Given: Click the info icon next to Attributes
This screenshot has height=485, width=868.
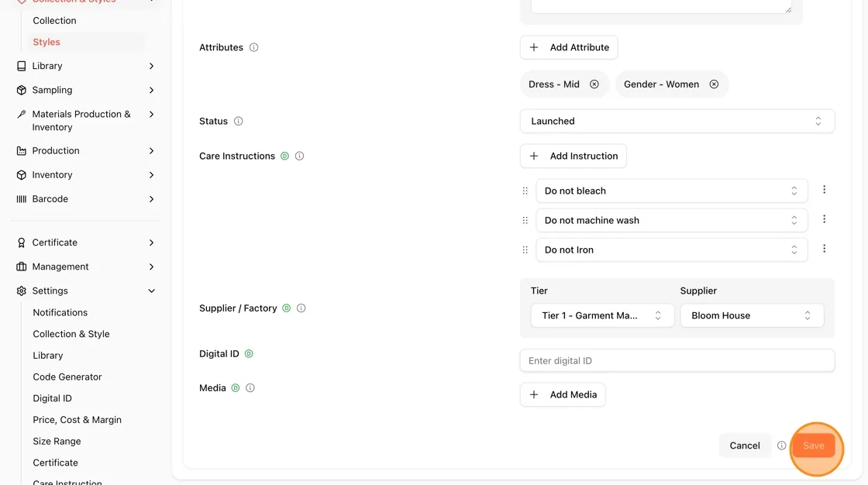Looking at the screenshot, I should 253,47.
